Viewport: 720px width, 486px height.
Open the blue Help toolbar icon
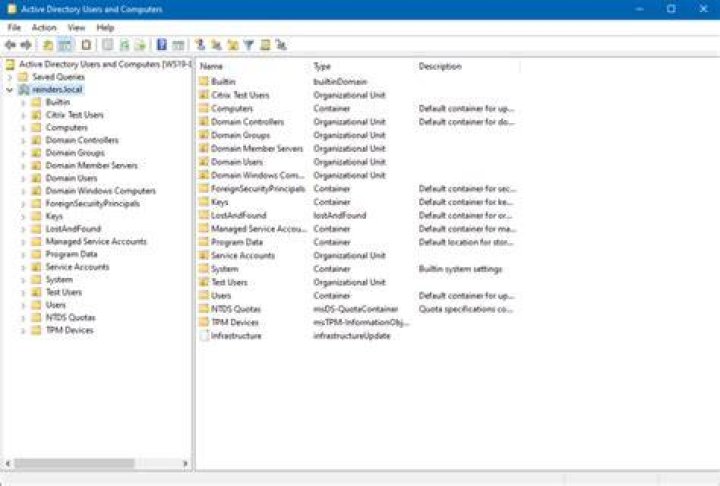(162, 45)
